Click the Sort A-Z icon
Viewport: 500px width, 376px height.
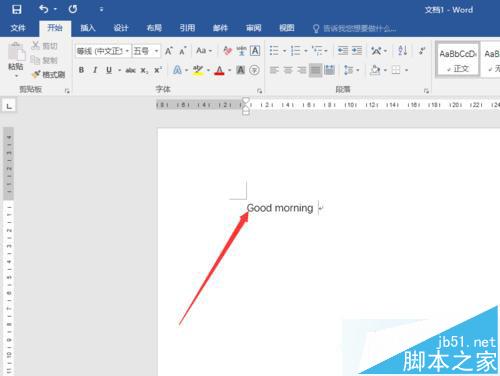pyautogui.click(x=403, y=51)
